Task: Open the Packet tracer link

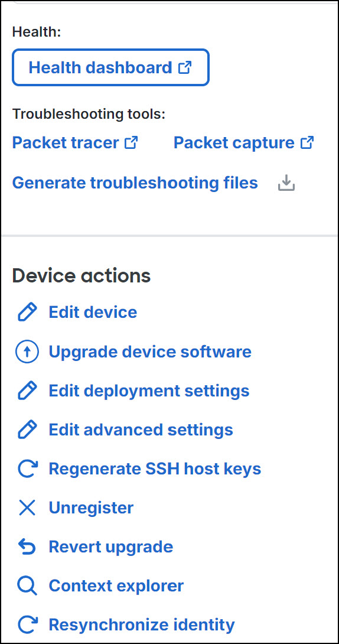Action: pyautogui.click(x=75, y=142)
